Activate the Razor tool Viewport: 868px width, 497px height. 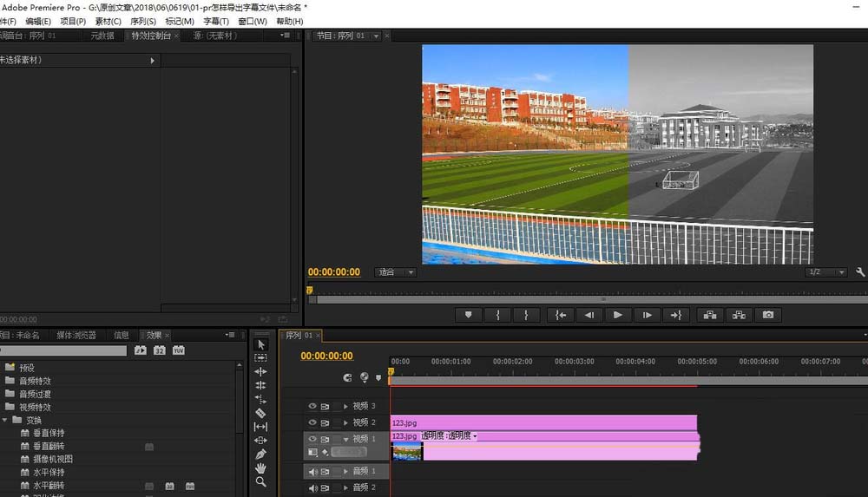tap(260, 413)
